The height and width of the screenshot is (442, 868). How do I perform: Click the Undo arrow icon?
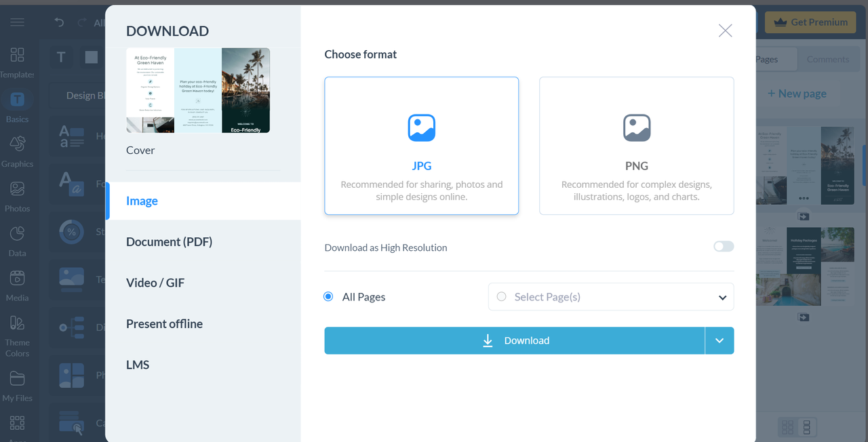pyautogui.click(x=59, y=22)
